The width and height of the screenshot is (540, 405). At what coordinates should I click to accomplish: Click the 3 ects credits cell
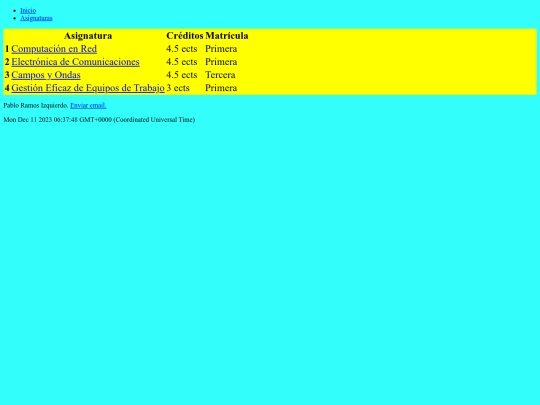[x=185, y=88]
